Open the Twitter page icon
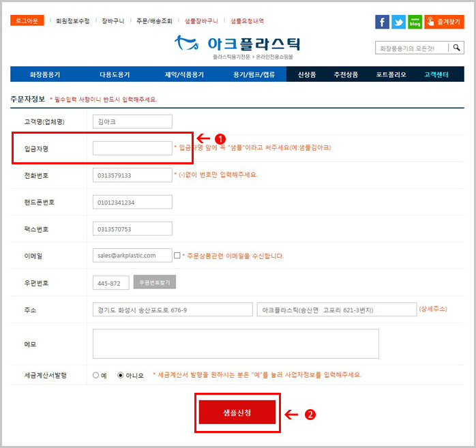The width and height of the screenshot is (476, 448). (x=398, y=22)
